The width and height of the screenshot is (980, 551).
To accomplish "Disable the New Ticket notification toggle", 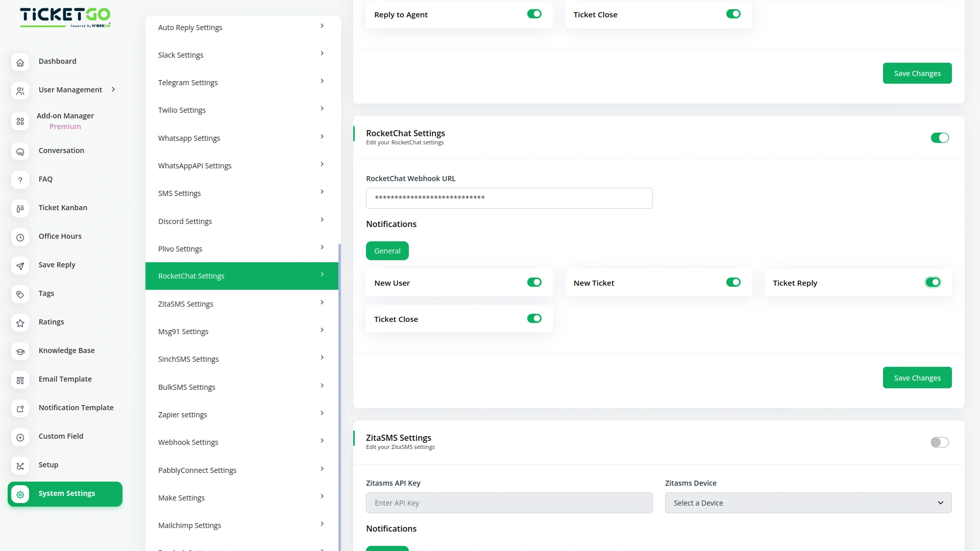I will click(x=733, y=282).
